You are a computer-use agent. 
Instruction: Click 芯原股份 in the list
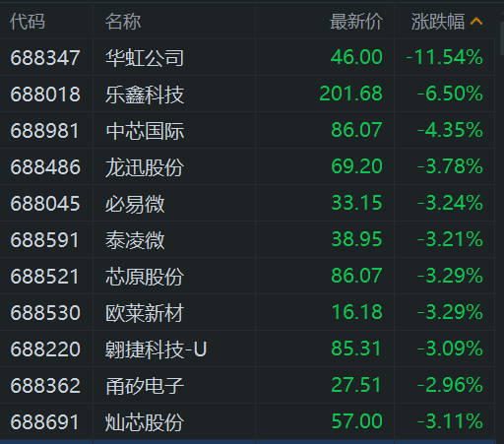pyautogui.click(x=145, y=277)
